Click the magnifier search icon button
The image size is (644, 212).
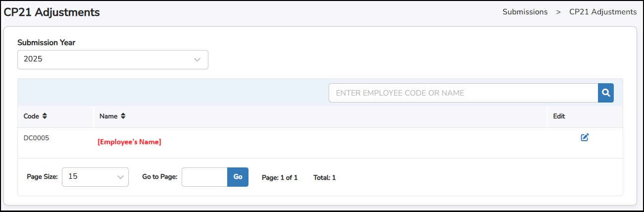pos(605,93)
